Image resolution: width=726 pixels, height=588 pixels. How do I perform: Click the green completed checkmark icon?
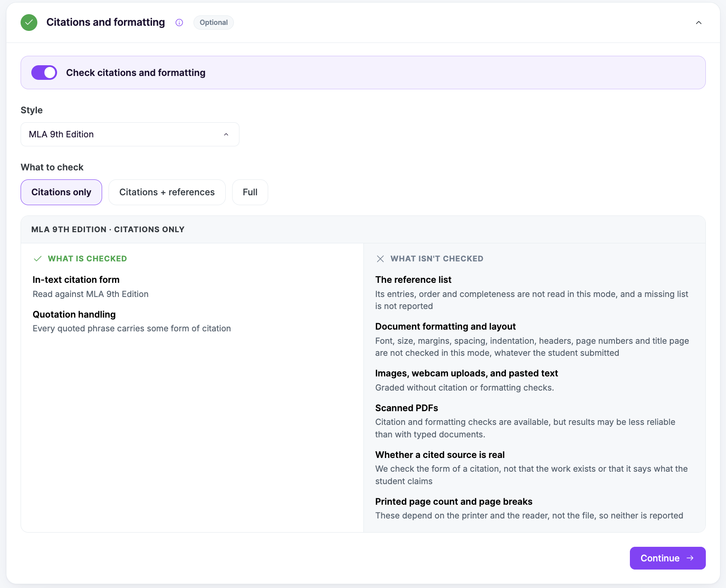click(29, 22)
